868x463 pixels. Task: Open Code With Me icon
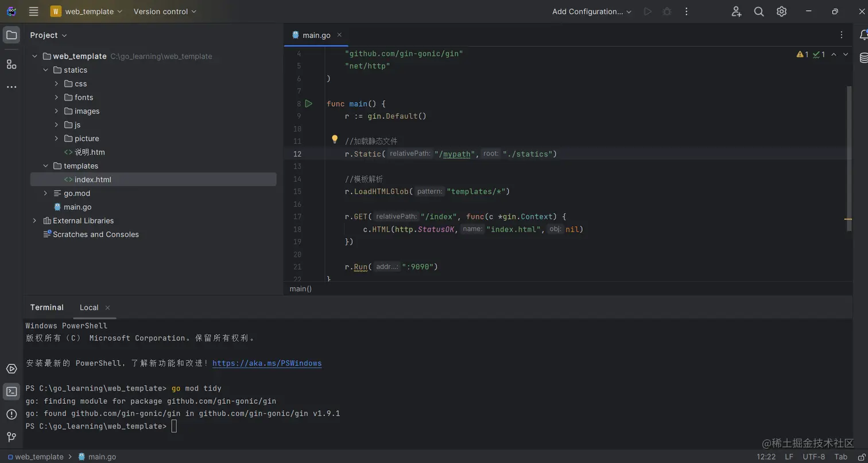(737, 11)
